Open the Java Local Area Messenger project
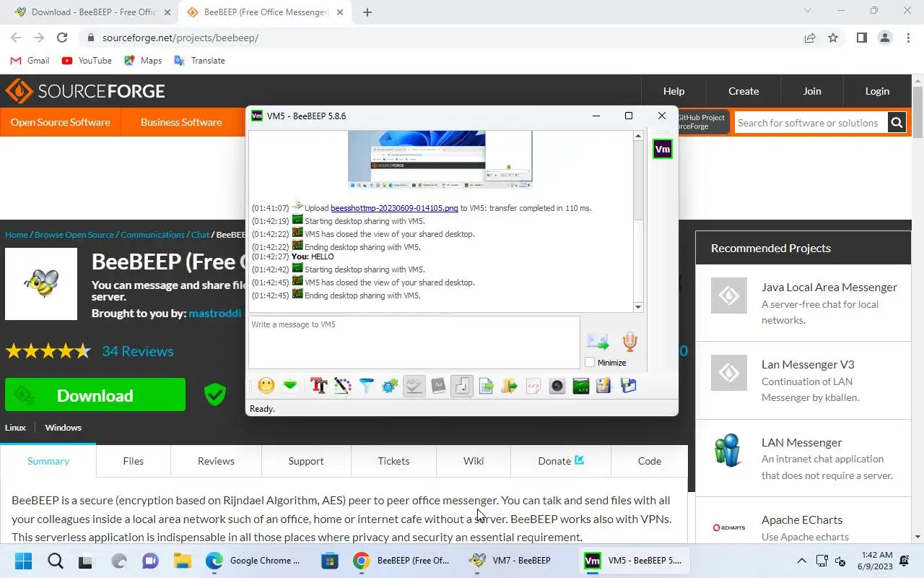Image resolution: width=924 pixels, height=578 pixels. tap(829, 287)
